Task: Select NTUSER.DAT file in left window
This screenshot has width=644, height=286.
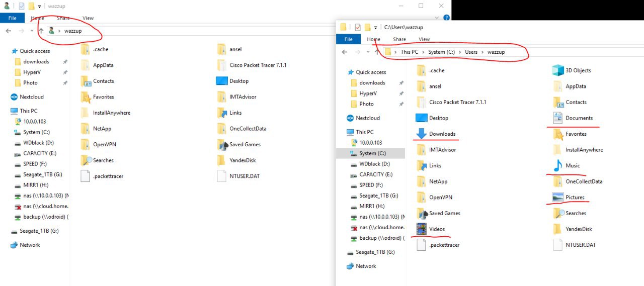Action: (238, 176)
